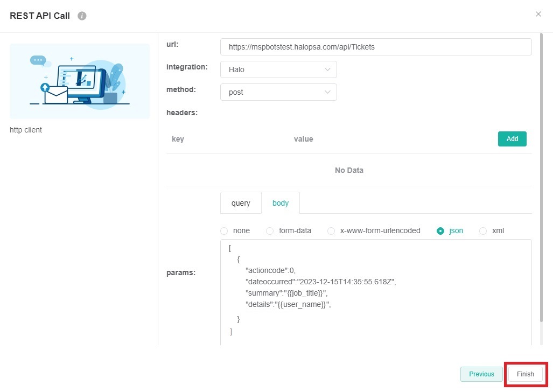The height and width of the screenshot is (392, 553).
Task: Close the REST API Call dialog
Action: tap(538, 14)
